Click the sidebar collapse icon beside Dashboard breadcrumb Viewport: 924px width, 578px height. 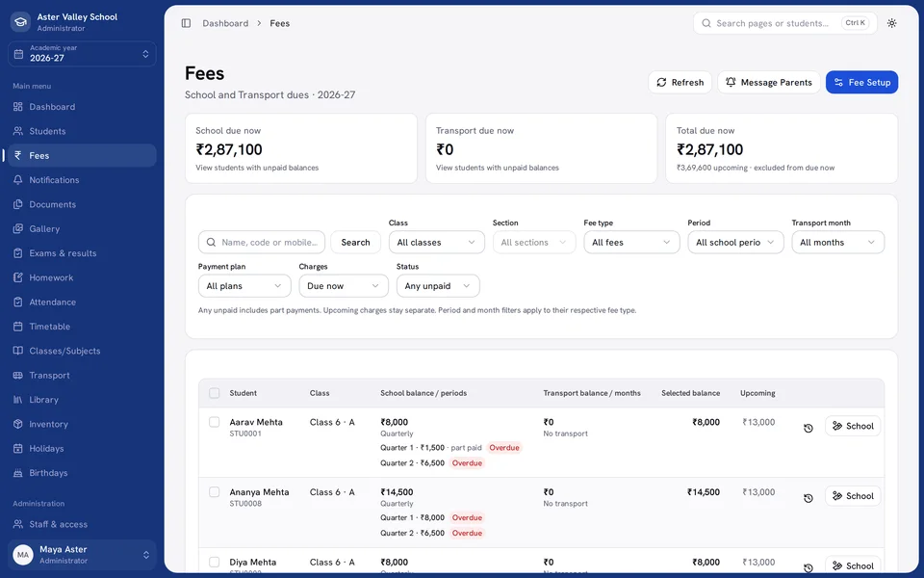click(186, 23)
